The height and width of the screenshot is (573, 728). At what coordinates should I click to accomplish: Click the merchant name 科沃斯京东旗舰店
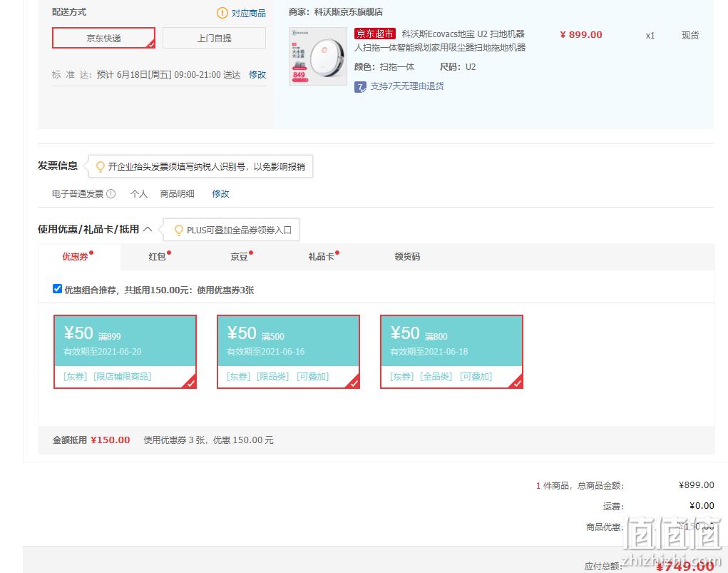(349, 12)
